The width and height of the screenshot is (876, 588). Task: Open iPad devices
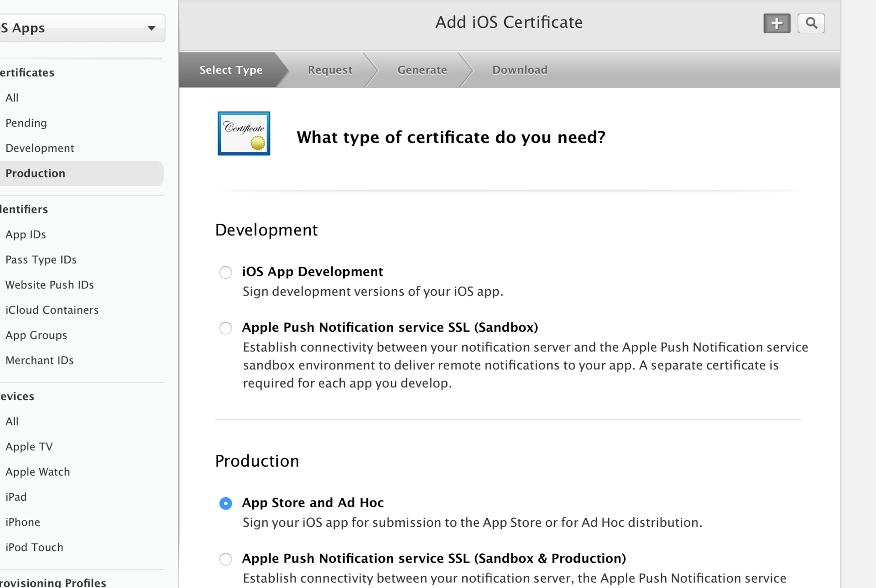tap(16, 497)
